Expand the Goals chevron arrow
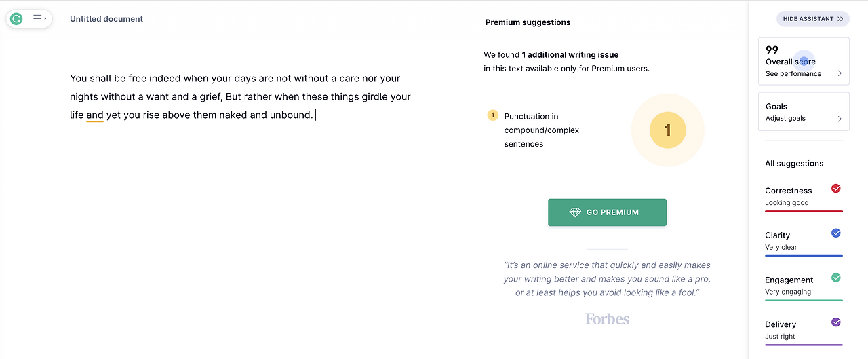The image size is (868, 359). point(840,119)
